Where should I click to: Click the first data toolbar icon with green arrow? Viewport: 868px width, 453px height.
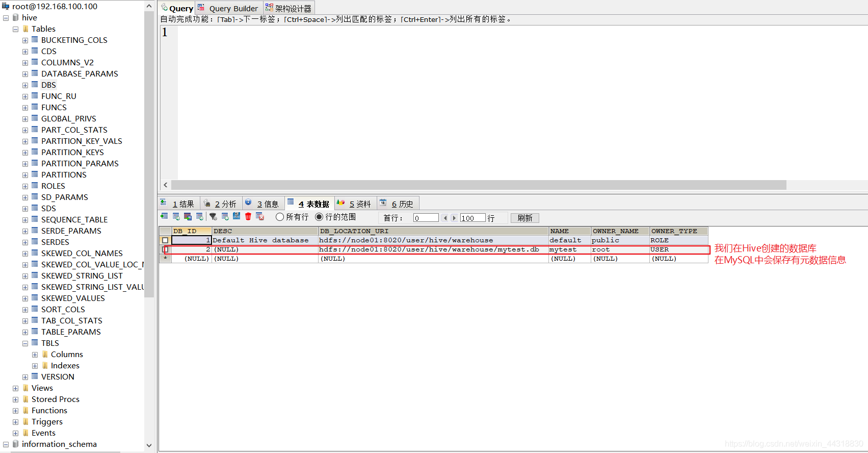coord(164,216)
